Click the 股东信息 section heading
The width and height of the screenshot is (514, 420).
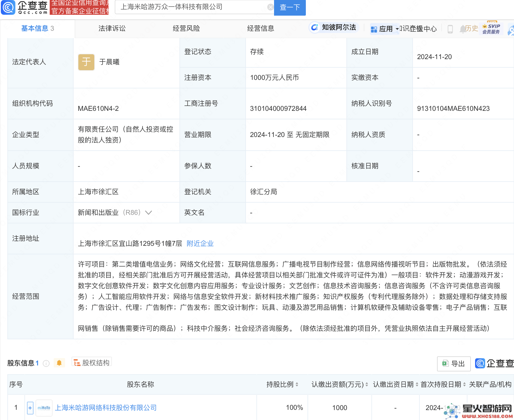tap(21, 363)
